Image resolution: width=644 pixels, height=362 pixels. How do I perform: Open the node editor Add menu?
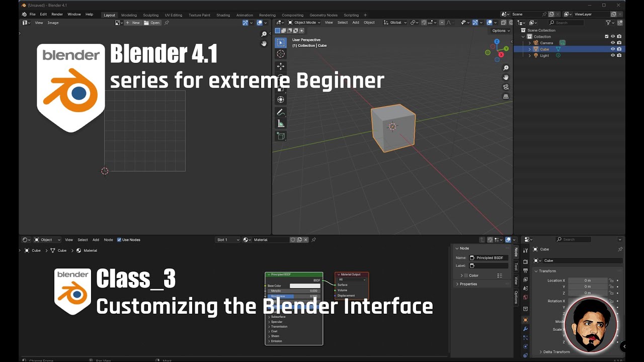pyautogui.click(x=96, y=240)
